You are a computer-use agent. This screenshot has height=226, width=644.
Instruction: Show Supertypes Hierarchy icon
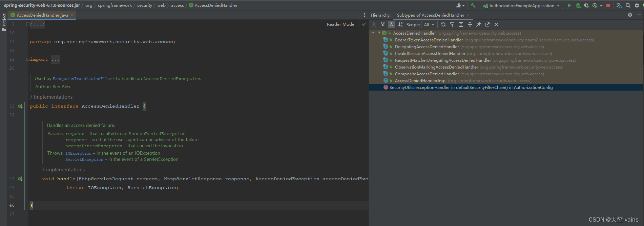[x=382, y=24]
